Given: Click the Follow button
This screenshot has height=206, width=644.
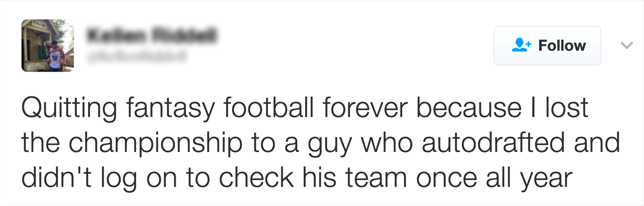Looking at the screenshot, I should pyautogui.click(x=547, y=45).
